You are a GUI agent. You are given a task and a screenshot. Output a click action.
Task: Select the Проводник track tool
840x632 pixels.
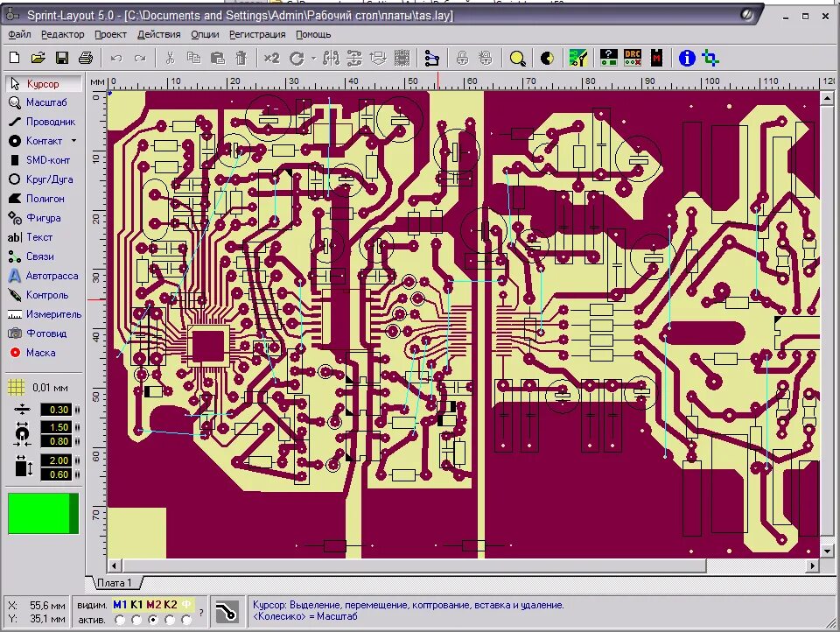click(44, 122)
